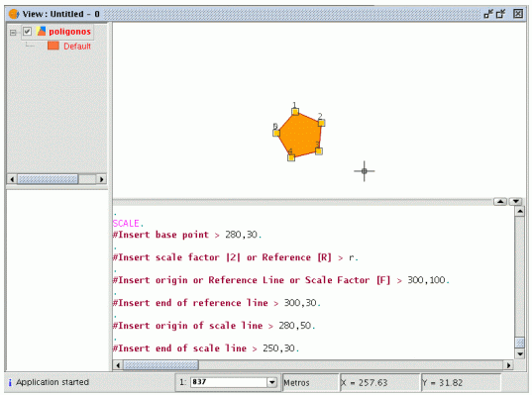The width and height of the screenshot is (532, 395).
Task: Click the X = 257.63 coordinate readout
Action: pyautogui.click(x=379, y=383)
